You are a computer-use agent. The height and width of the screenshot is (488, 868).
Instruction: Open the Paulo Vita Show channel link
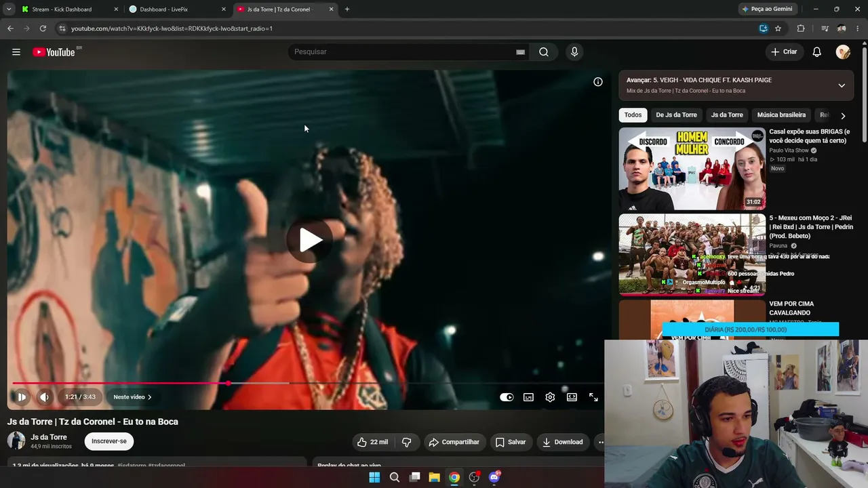click(x=789, y=150)
